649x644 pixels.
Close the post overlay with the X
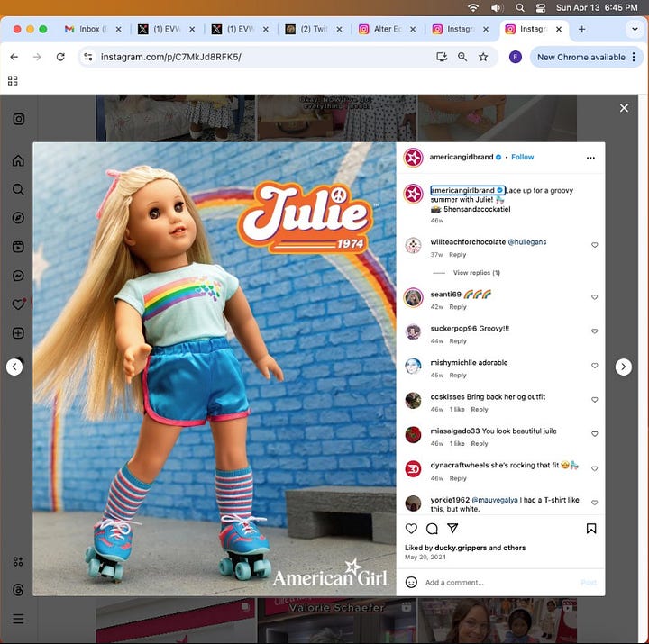624,108
